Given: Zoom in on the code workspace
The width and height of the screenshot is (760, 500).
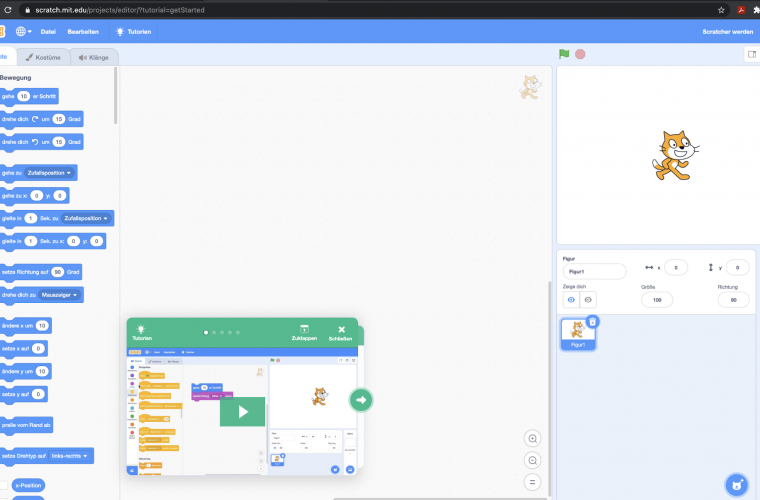Looking at the screenshot, I should point(532,439).
